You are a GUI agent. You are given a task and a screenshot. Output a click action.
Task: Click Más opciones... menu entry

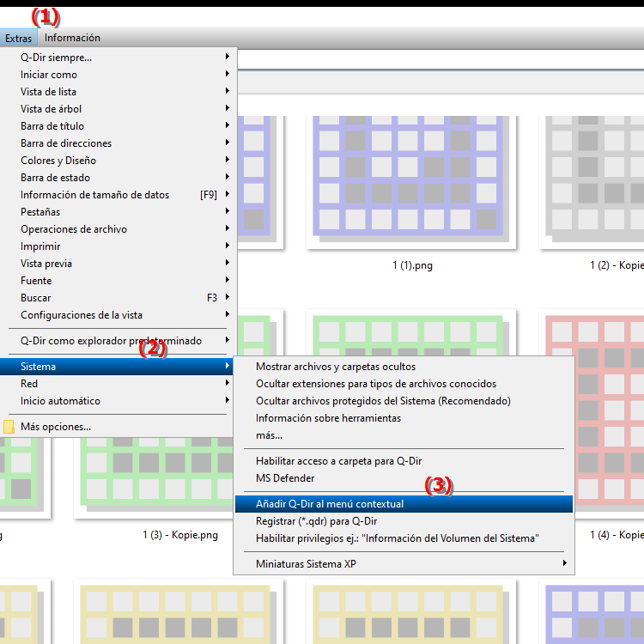[x=117, y=427]
